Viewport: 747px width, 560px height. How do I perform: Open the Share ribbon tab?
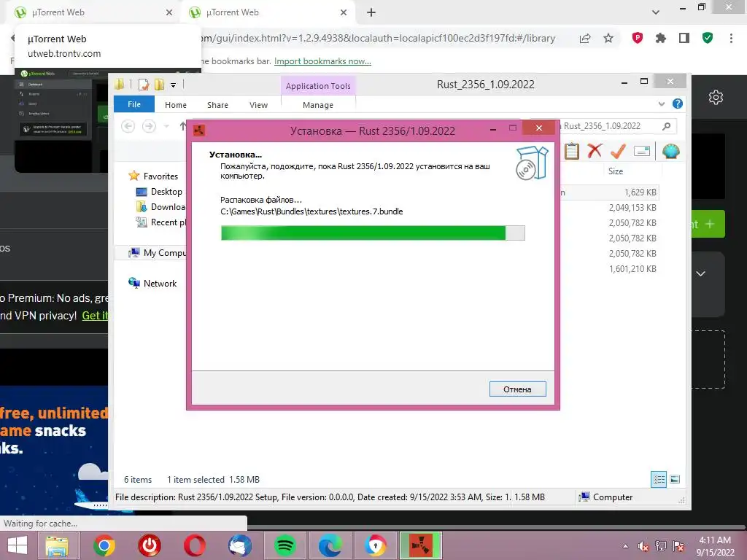coord(217,105)
